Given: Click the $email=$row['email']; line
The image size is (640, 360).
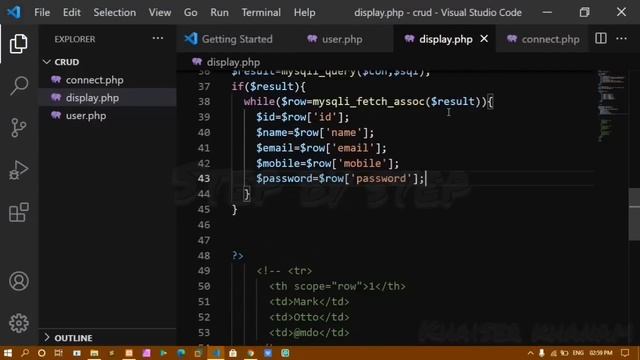Looking at the screenshot, I should 321,148.
